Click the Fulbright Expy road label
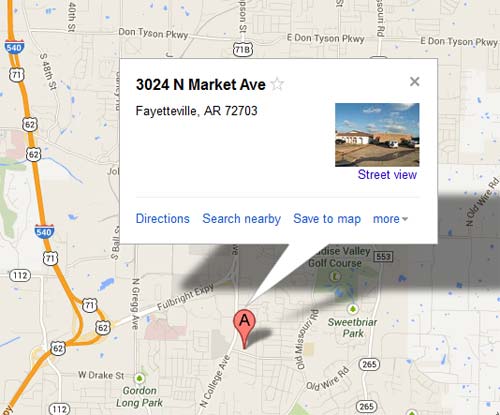The height and width of the screenshot is (415, 500). 185,297
